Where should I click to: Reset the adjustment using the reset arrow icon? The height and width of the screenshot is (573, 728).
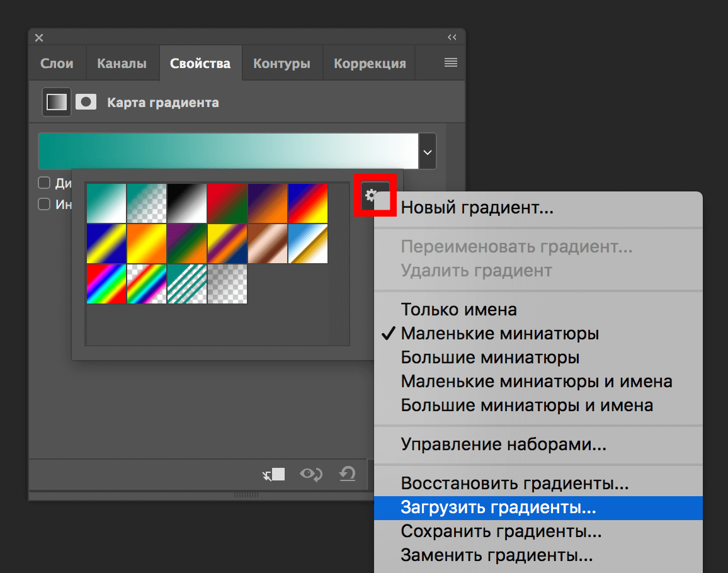347,474
